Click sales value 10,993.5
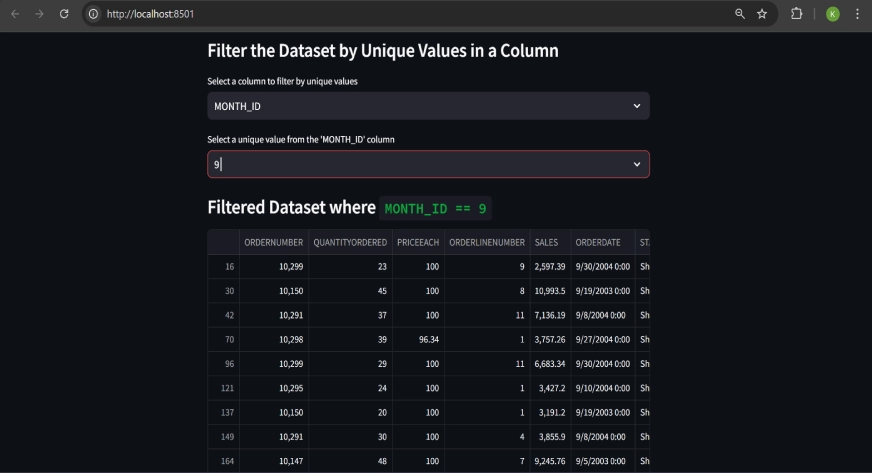Screen dimensions: 872x473 pos(550,291)
